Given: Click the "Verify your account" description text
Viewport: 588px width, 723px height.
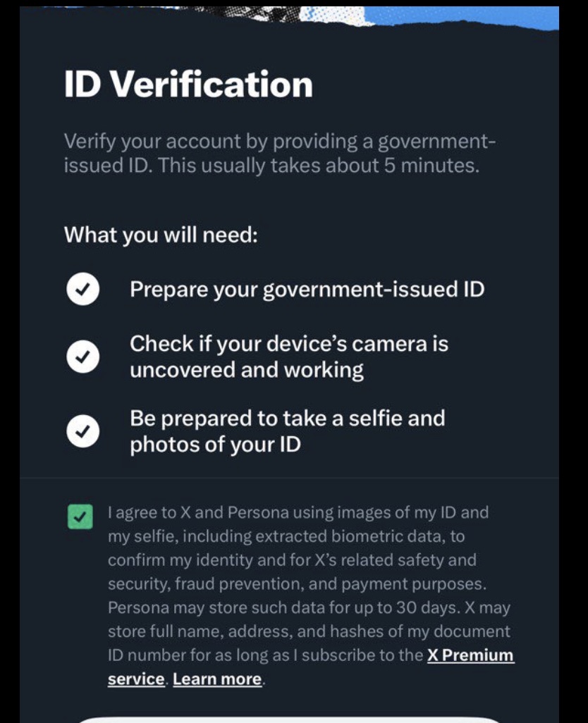Looking at the screenshot, I should 279,142.
